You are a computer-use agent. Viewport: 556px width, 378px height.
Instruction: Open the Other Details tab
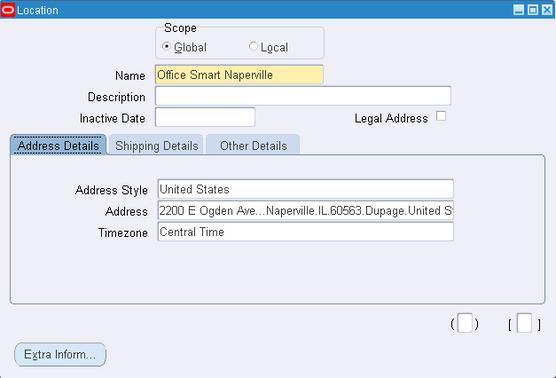(x=253, y=145)
